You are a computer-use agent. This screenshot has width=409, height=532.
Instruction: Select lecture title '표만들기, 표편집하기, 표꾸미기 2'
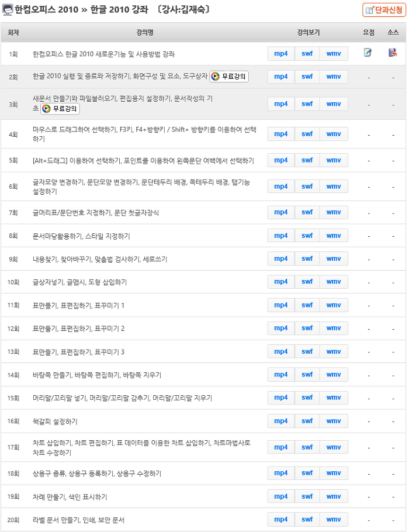click(x=78, y=329)
